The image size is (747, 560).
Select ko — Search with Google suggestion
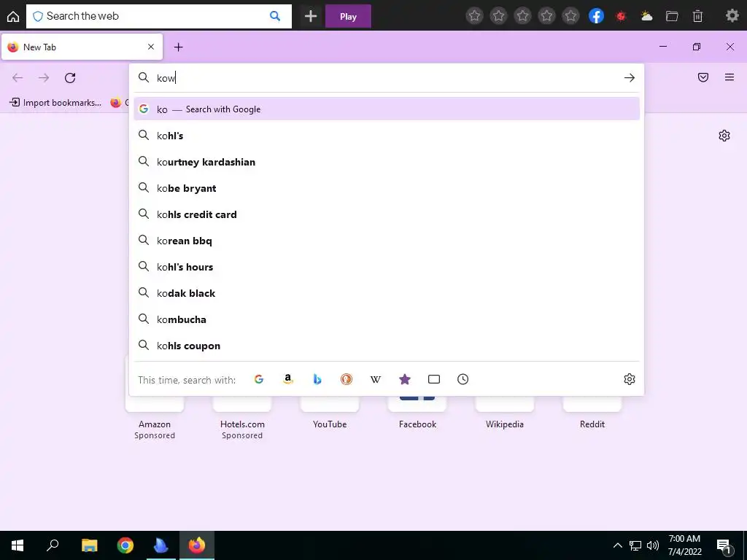[x=387, y=109]
